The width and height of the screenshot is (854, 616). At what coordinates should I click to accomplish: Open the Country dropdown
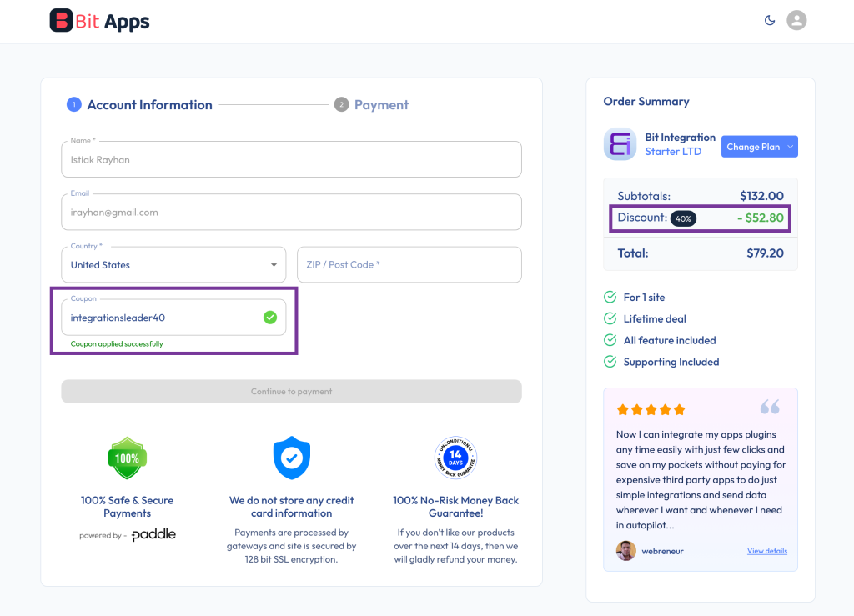pyautogui.click(x=173, y=265)
